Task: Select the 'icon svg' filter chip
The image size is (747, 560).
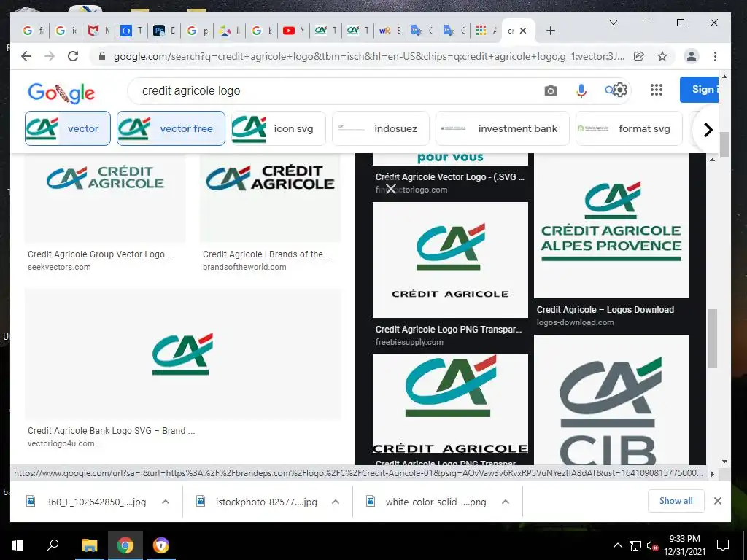Action: (278, 128)
